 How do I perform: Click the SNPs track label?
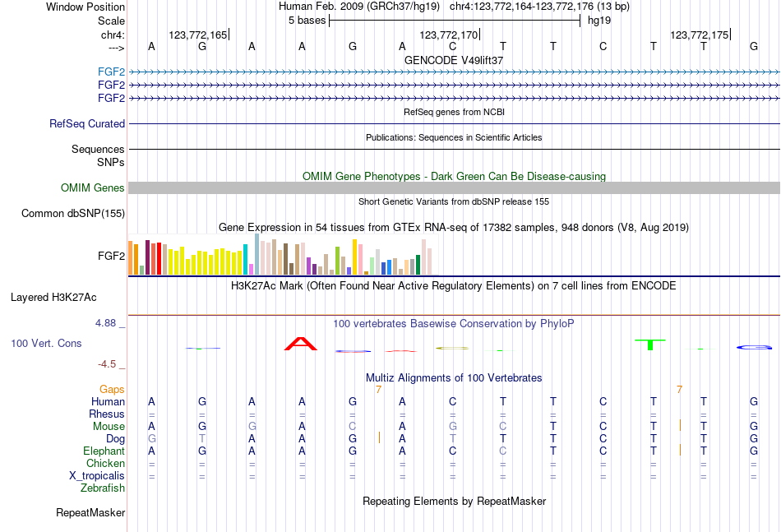click(111, 162)
